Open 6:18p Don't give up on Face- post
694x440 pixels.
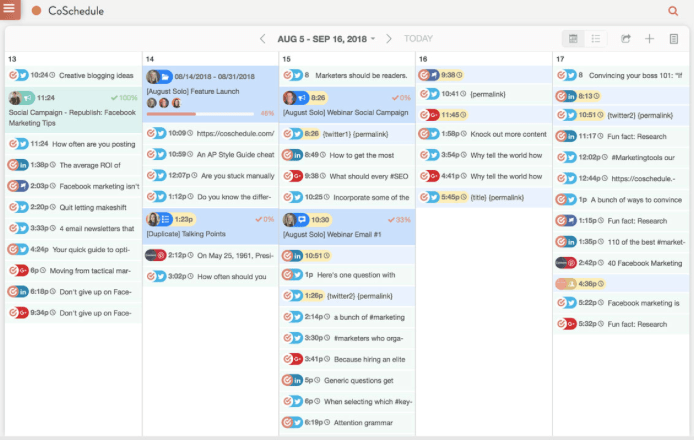point(73,292)
